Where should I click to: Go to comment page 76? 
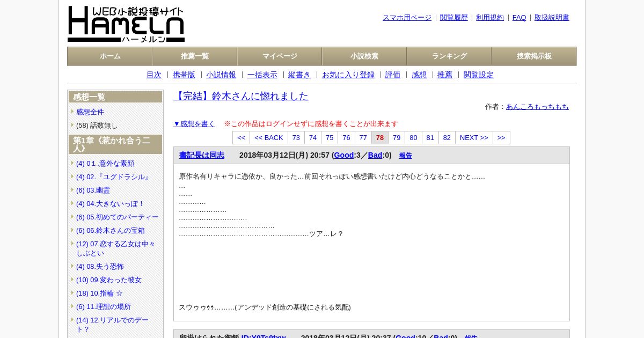346,138
